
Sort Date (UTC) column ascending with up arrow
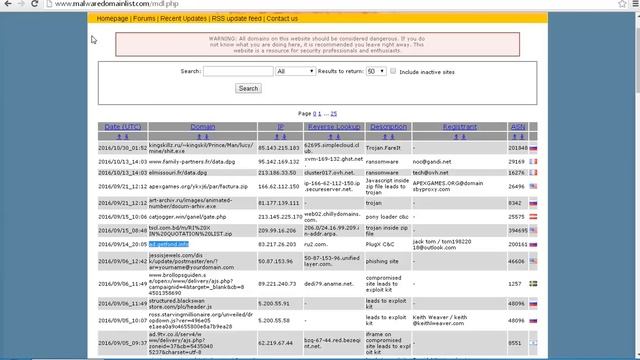tap(119, 137)
